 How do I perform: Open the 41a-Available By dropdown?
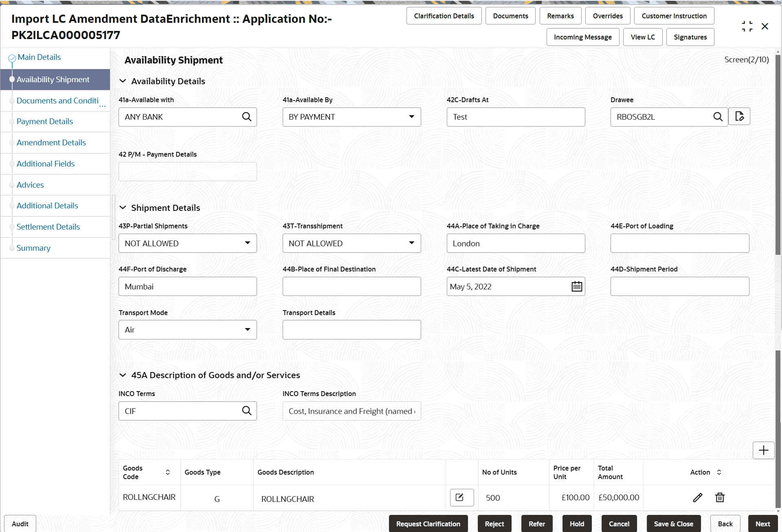tap(411, 117)
